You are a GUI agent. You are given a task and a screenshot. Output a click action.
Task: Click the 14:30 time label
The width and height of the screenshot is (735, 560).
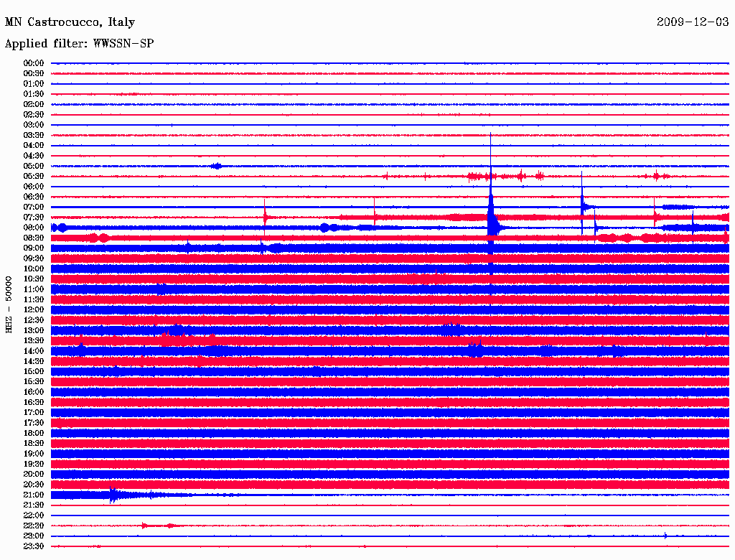click(34, 361)
